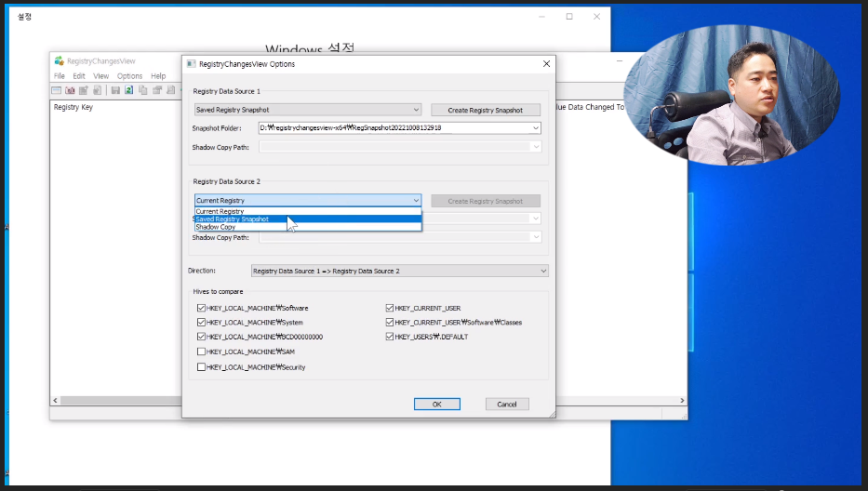Click Create Registry Snapshot for Data Source 1
This screenshot has width=868, height=491.
click(486, 110)
